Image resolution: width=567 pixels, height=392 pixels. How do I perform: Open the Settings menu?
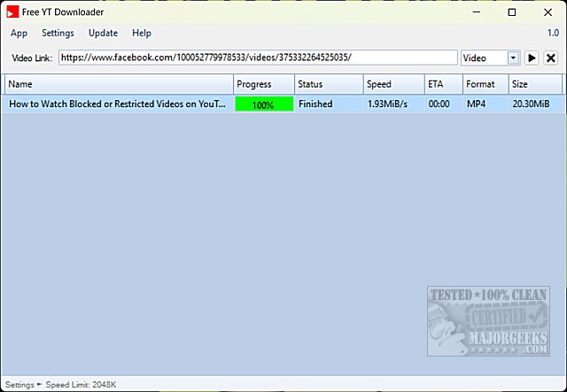tap(58, 34)
